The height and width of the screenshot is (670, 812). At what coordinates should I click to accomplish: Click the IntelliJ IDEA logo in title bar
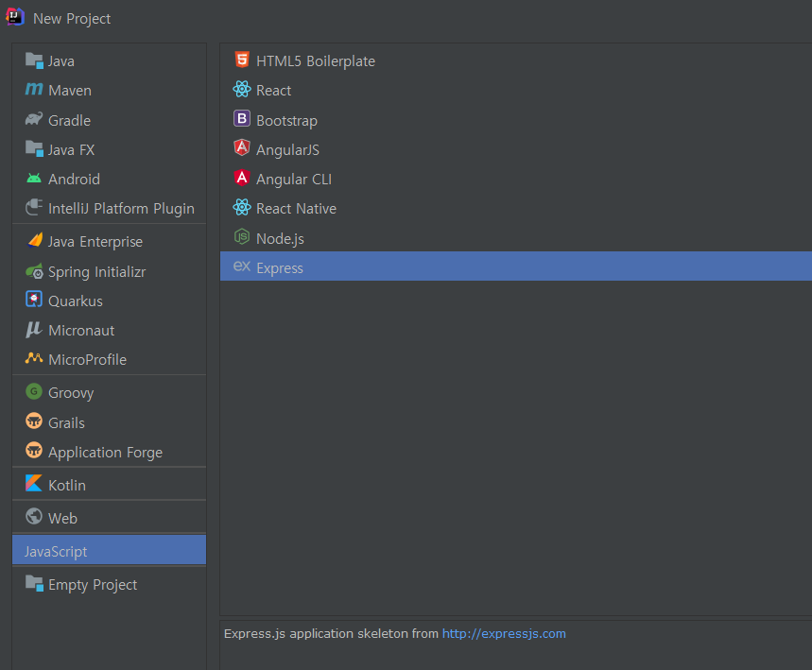(14, 17)
